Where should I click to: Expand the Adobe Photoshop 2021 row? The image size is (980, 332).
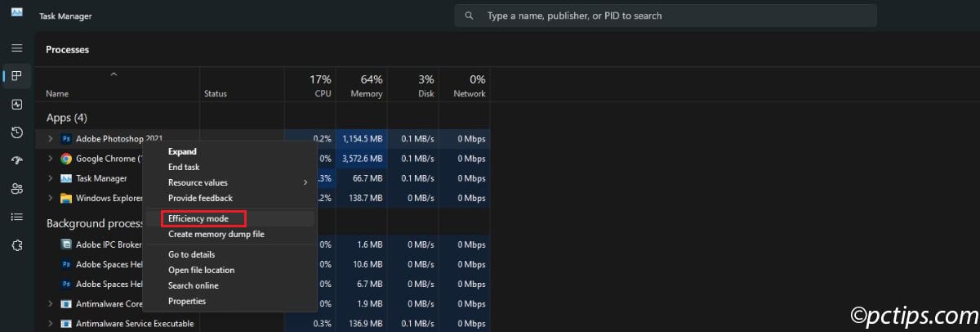[x=51, y=139]
